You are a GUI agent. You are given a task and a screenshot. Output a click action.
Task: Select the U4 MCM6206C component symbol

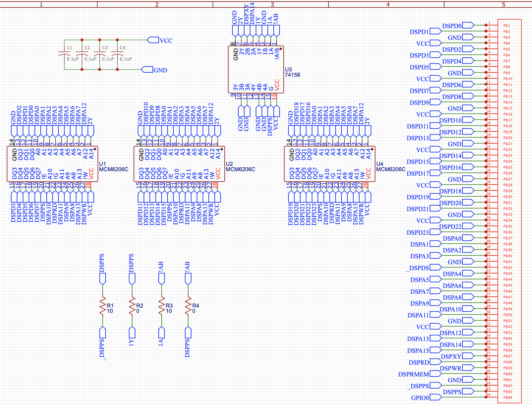tap(330, 164)
